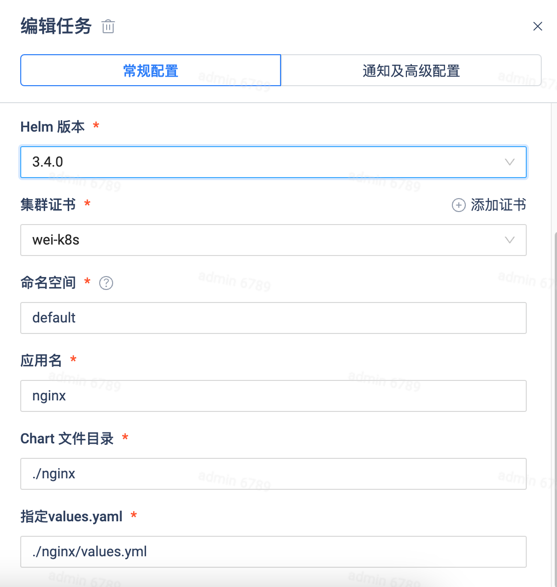The image size is (557, 587).
Task: Click the chevron arrow in Helm 版本 field
Action: click(509, 162)
